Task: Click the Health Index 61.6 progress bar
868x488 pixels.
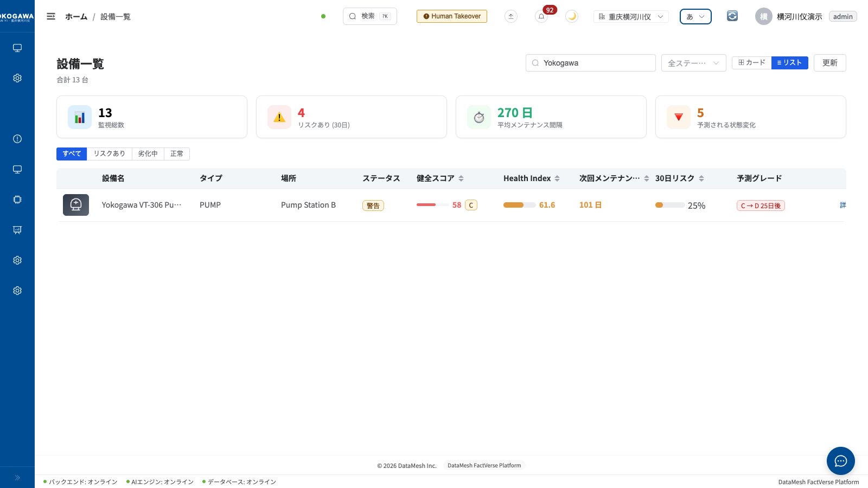Action: pos(520,205)
